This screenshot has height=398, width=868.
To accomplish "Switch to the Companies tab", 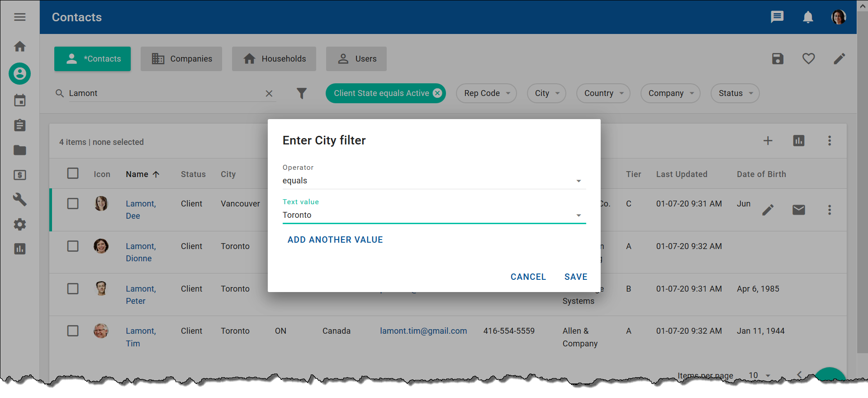I will [181, 59].
